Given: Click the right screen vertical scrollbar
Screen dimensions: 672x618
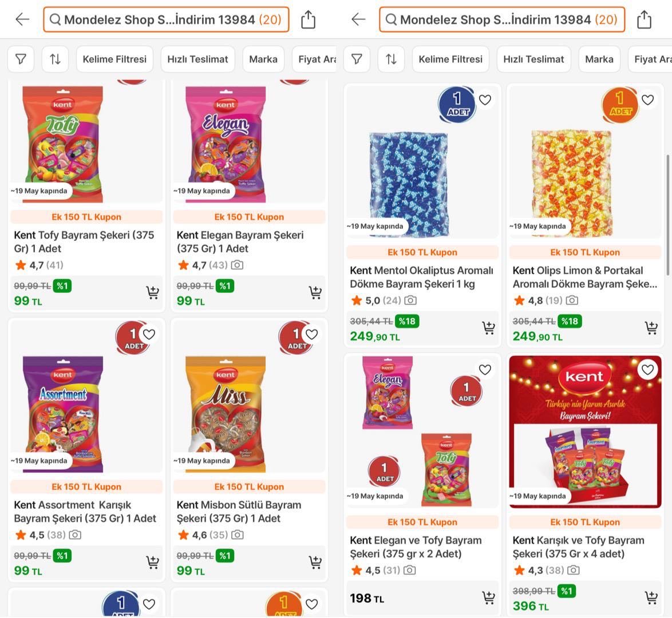Looking at the screenshot, I should coord(667,214).
